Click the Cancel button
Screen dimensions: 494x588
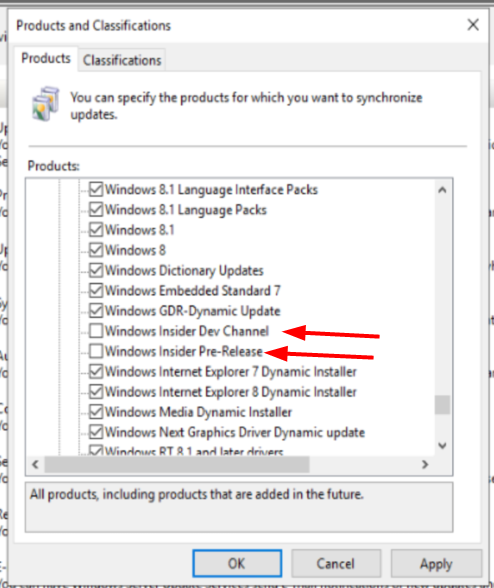coord(336,564)
